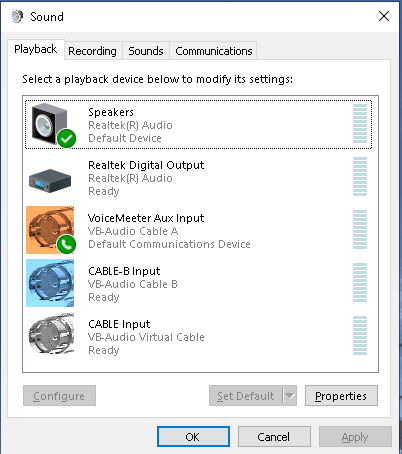Click the CABLE-B Input level meter

pos(360,282)
